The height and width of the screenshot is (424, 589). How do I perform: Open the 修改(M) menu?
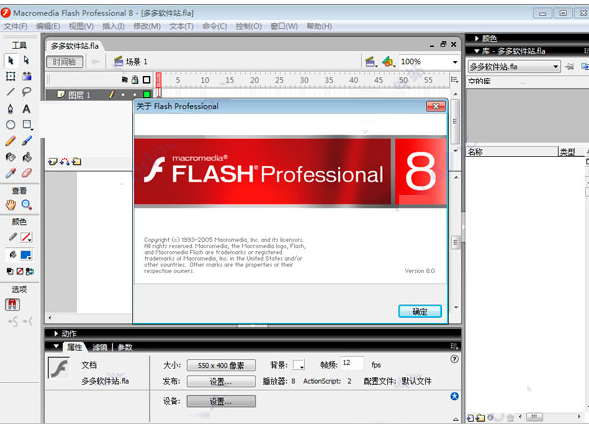tap(147, 26)
